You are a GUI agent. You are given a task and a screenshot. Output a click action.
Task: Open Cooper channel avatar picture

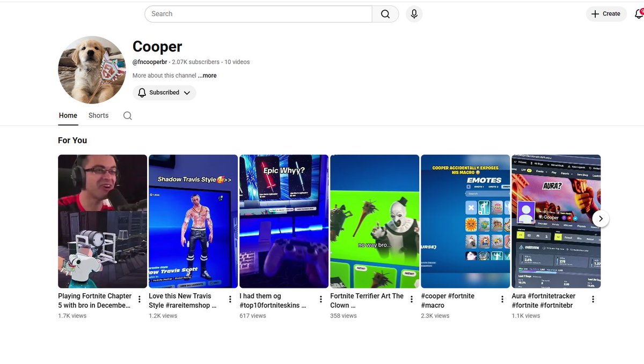tap(92, 70)
